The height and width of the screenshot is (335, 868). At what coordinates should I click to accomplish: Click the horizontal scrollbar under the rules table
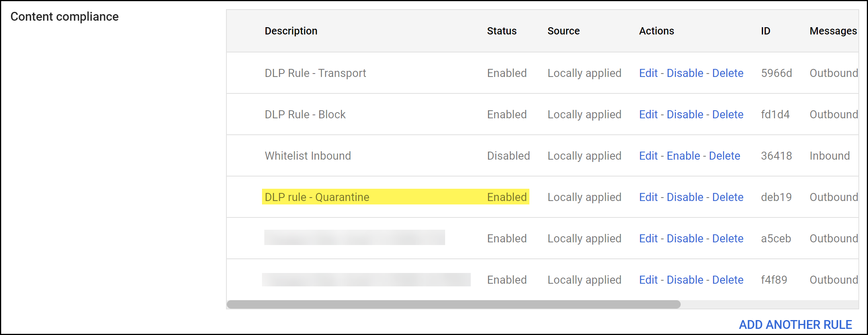pyautogui.click(x=454, y=304)
